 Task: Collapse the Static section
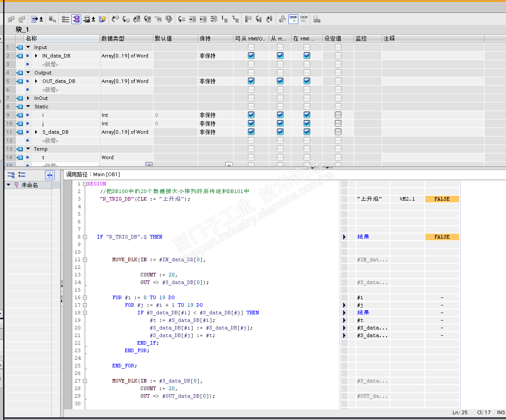(x=29, y=107)
